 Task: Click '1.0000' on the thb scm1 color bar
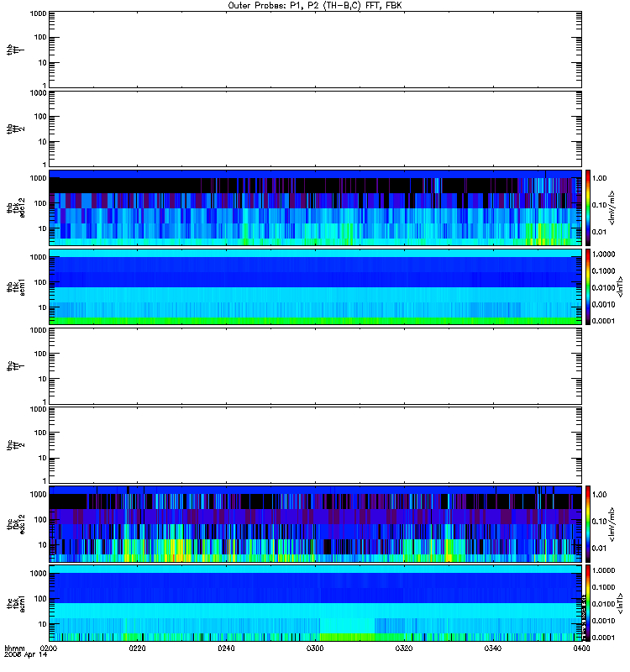tap(603, 255)
